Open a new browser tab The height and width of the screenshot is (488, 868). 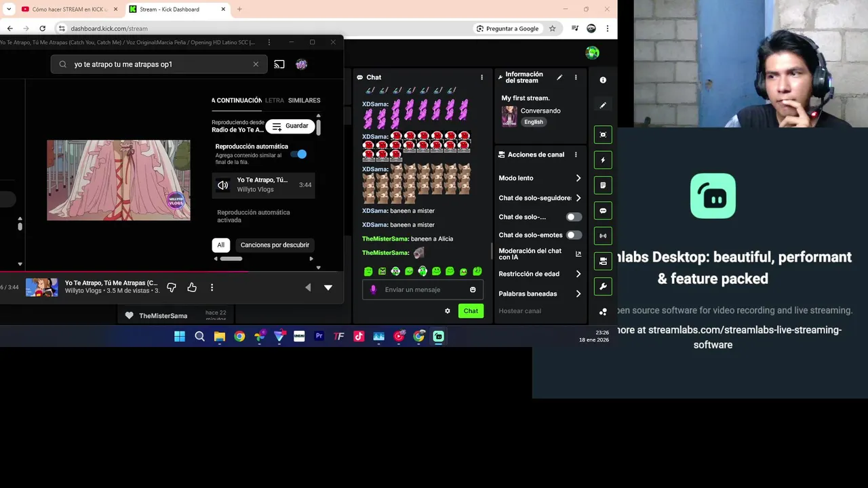click(239, 9)
